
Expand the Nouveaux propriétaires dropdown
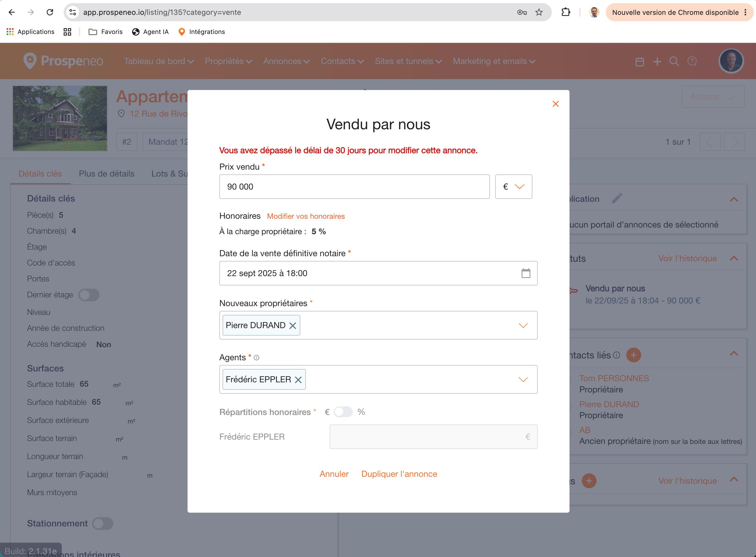[523, 325]
